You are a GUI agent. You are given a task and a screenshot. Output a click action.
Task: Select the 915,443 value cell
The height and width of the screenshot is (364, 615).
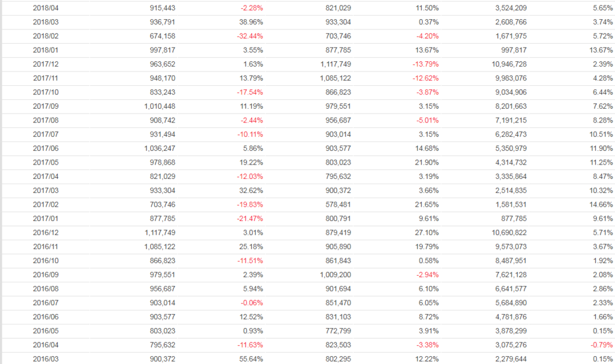pos(162,8)
